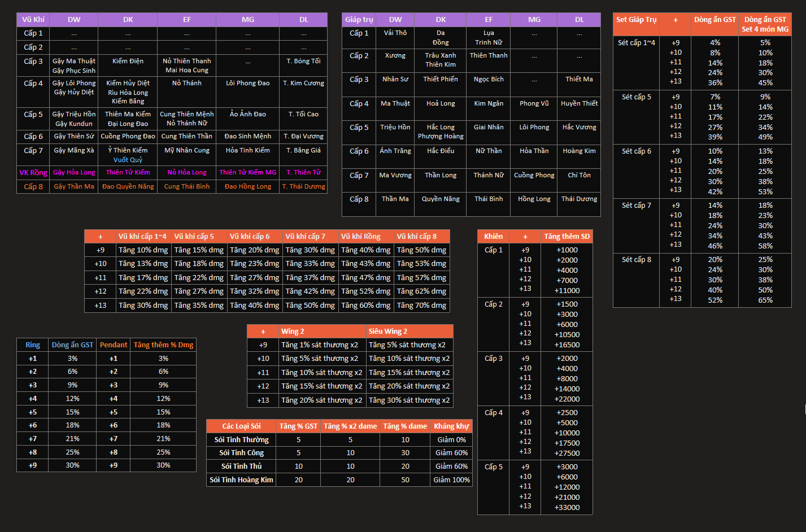Click the "Vũ Khí" table header cell
The height and width of the screenshot is (532, 806).
click(33, 20)
